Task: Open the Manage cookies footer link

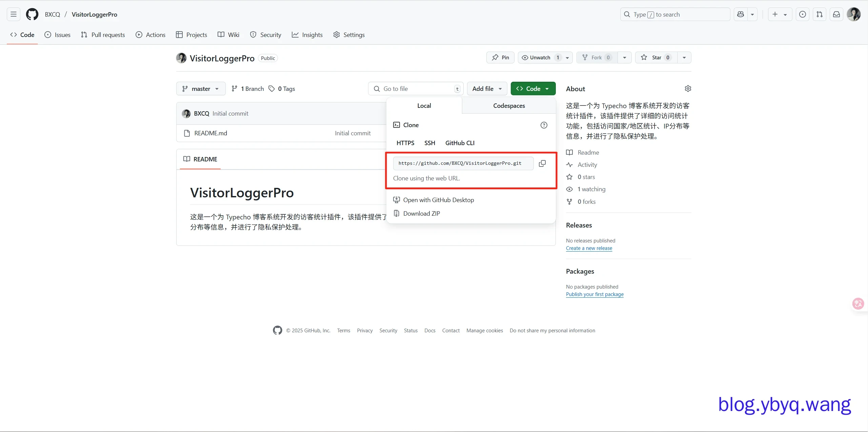Action: (x=485, y=330)
